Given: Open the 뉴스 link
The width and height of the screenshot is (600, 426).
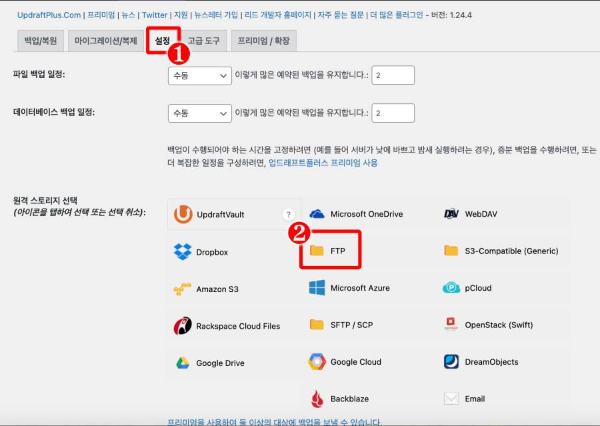Looking at the screenshot, I should [128, 15].
